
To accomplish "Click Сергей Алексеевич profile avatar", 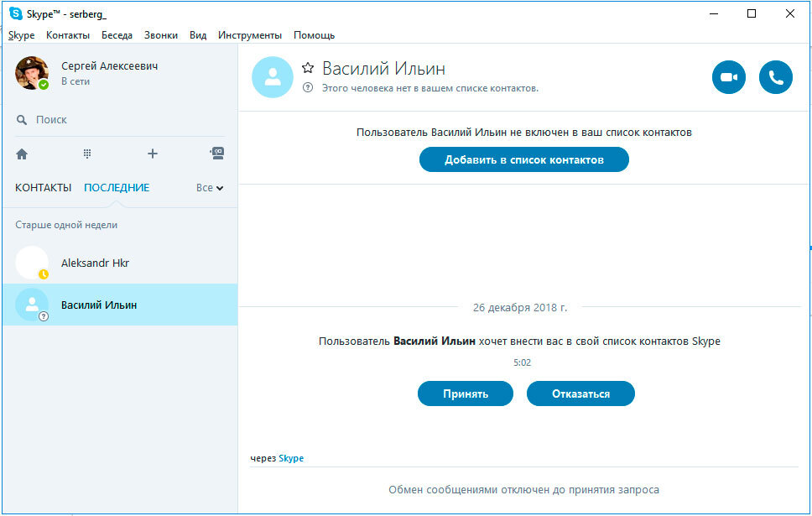I will coord(32,73).
